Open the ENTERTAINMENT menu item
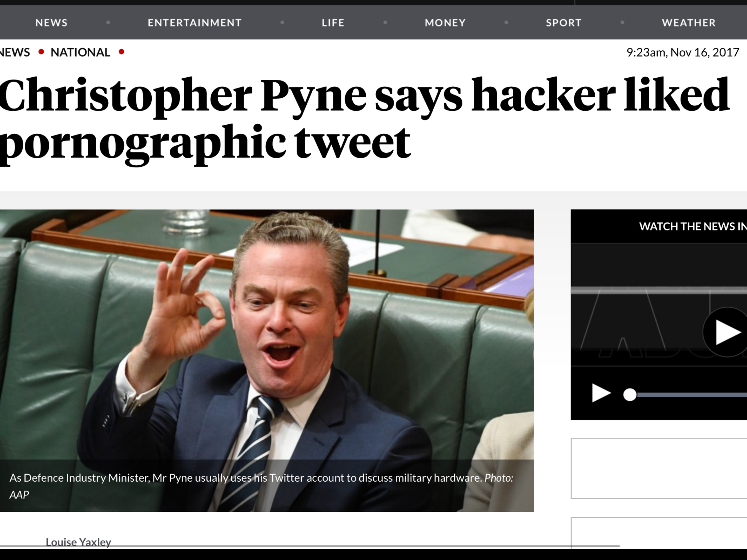The image size is (747, 560). click(x=194, y=23)
